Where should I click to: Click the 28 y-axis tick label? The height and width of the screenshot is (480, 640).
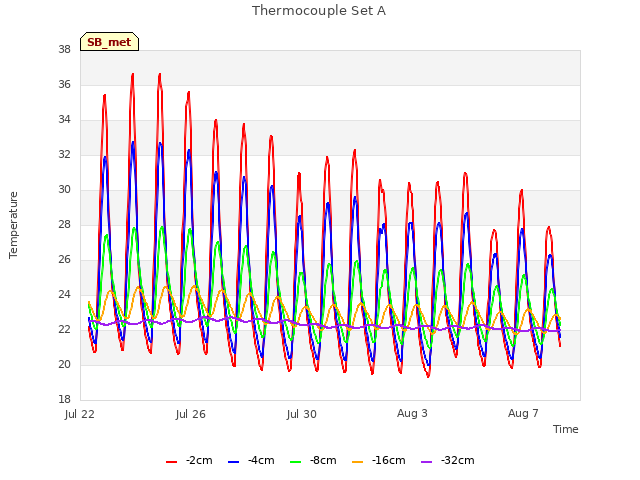64,225
